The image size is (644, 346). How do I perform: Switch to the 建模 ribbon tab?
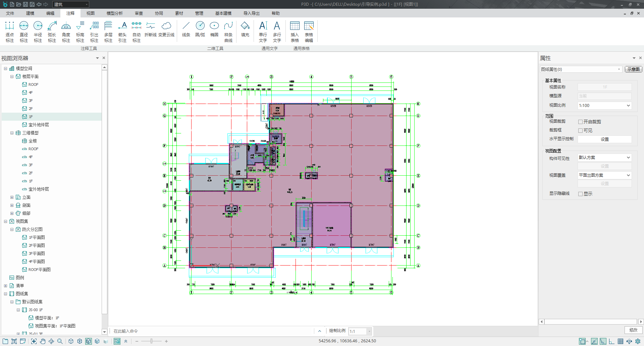(x=30, y=13)
